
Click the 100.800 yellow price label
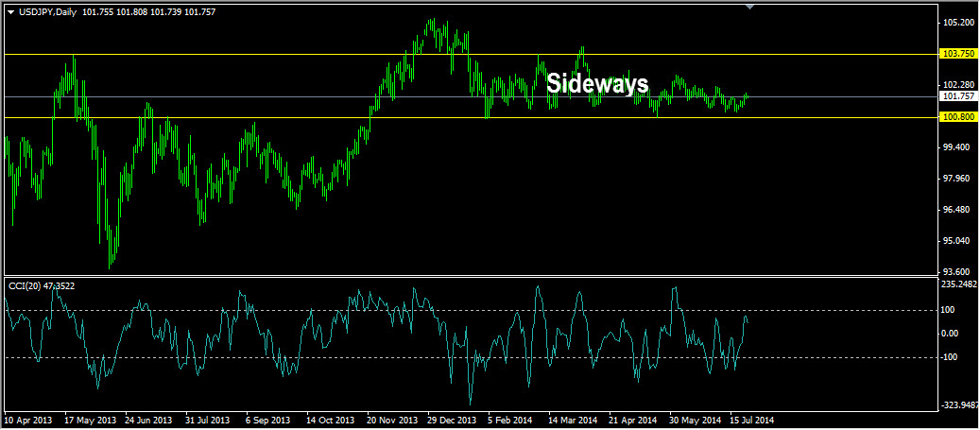click(x=958, y=117)
